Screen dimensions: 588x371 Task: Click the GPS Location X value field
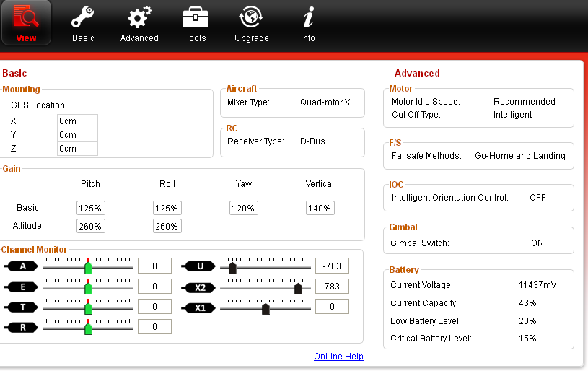click(x=77, y=121)
